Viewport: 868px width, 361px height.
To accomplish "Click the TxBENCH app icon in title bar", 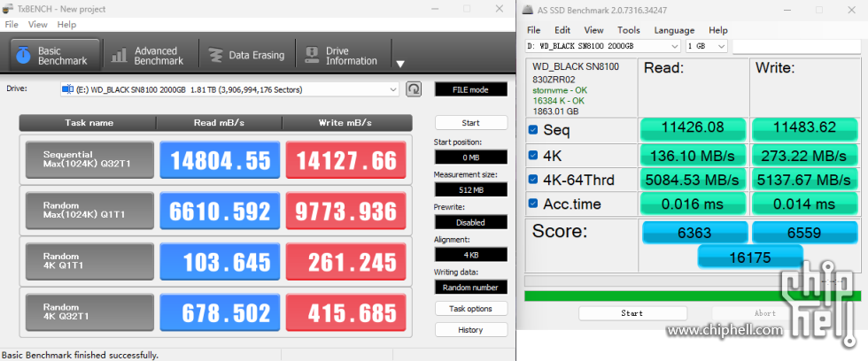I will pos(8,9).
